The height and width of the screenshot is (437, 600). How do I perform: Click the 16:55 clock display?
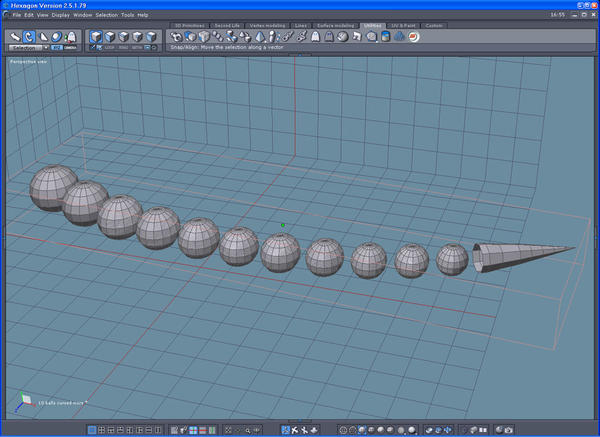[558, 15]
